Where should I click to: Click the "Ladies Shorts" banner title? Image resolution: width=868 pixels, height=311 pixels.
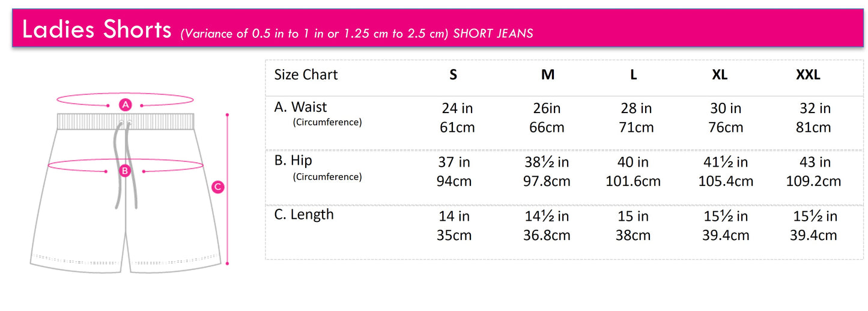coord(97,30)
